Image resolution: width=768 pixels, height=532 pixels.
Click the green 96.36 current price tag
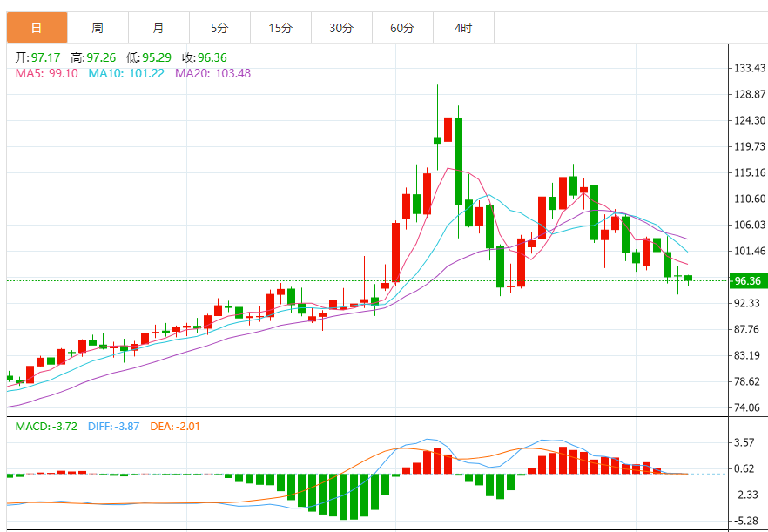[x=747, y=281]
